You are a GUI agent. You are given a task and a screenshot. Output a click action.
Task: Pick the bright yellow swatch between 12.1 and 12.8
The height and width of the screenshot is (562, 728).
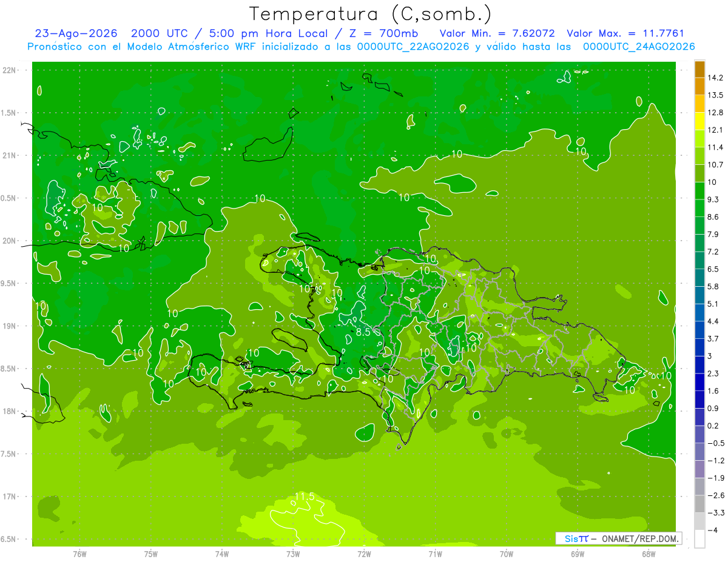click(699, 121)
